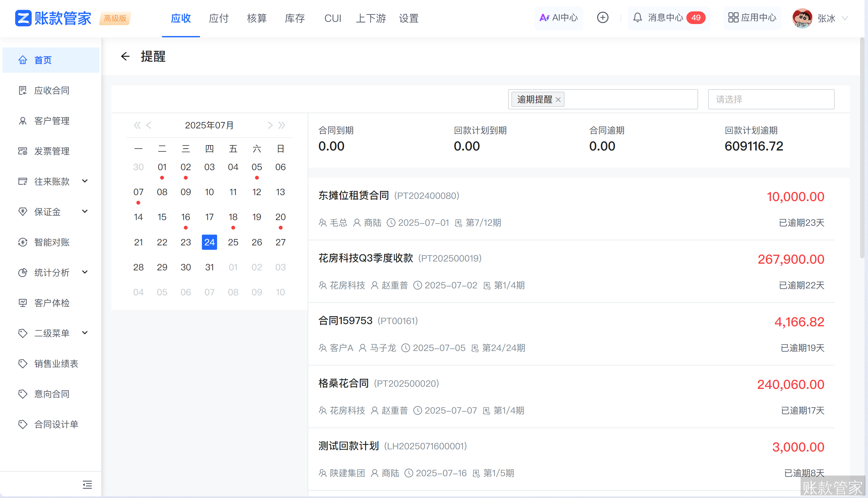This screenshot has width=868, height=498.
Task: Go to next month in calendar
Action: click(270, 125)
